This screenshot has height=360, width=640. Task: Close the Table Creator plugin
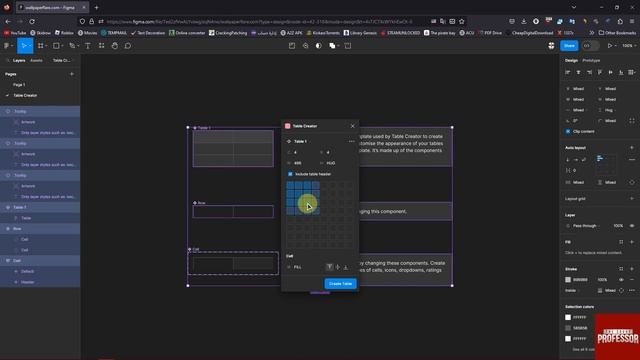(353, 126)
